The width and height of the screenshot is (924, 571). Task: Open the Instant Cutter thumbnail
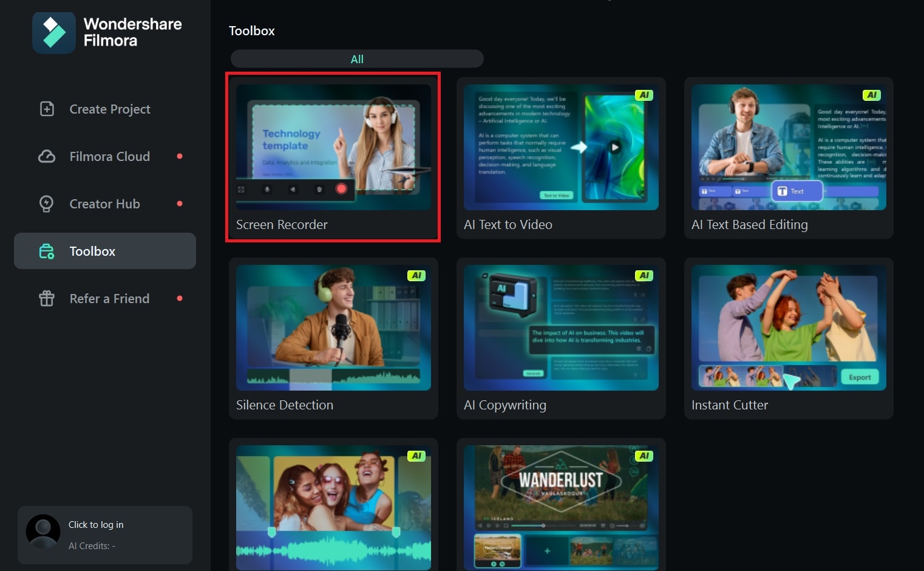[x=789, y=328]
